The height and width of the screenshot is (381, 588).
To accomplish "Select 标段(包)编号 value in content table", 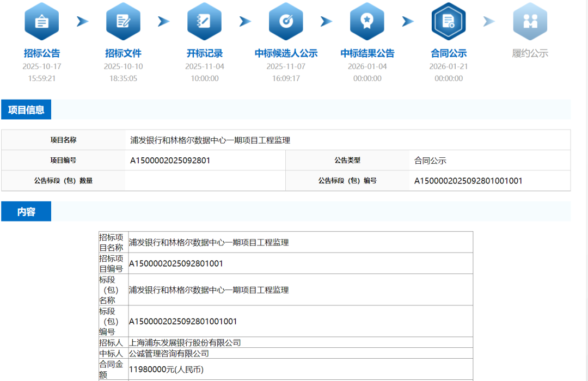I will click(183, 321).
